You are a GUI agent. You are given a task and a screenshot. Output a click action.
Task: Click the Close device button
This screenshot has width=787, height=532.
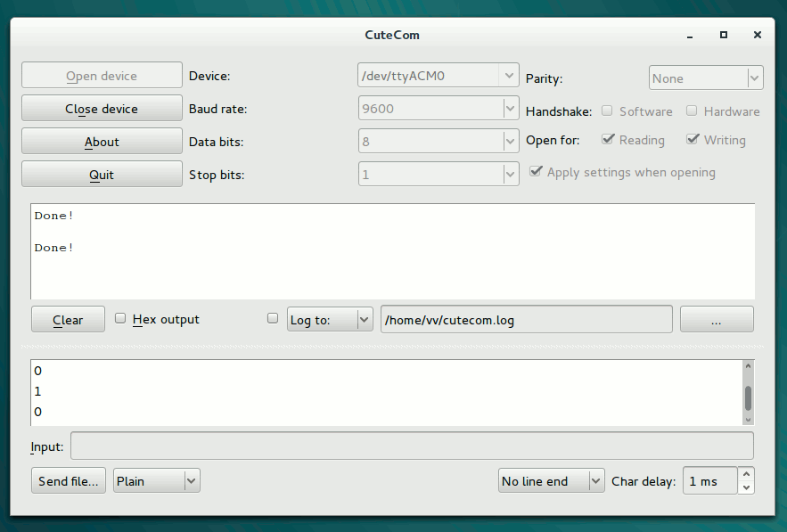(x=102, y=109)
